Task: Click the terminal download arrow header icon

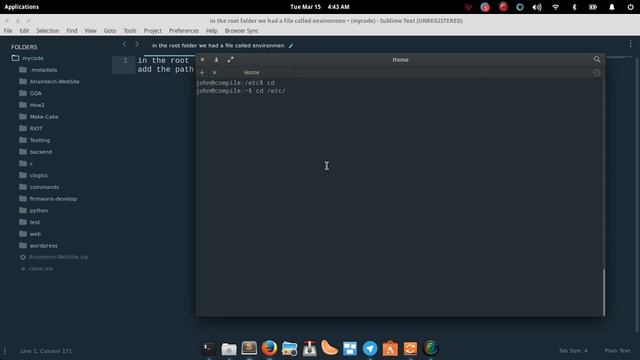Action: [x=216, y=60]
